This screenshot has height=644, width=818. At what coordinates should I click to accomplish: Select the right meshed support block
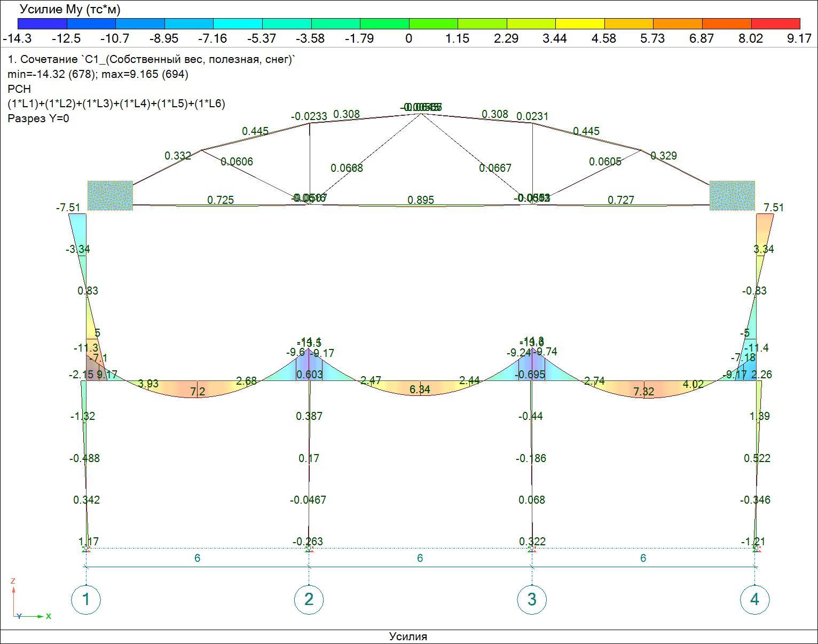click(x=732, y=195)
